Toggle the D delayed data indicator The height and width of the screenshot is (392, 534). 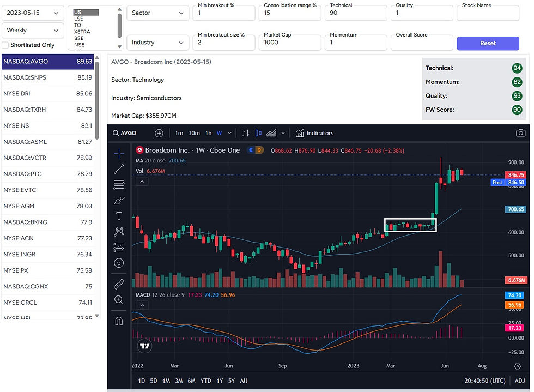point(259,150)
